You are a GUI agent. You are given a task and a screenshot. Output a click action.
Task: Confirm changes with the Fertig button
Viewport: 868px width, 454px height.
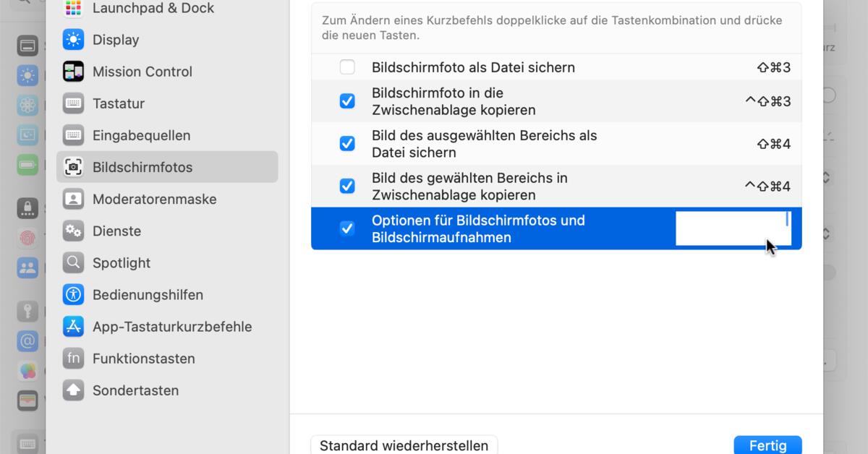pyautogui.click(x=767, y=445)
